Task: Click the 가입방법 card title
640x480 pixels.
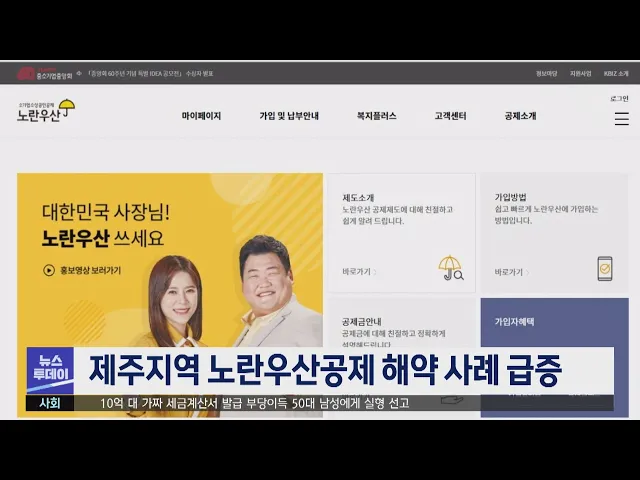Action: pos(511,197)
